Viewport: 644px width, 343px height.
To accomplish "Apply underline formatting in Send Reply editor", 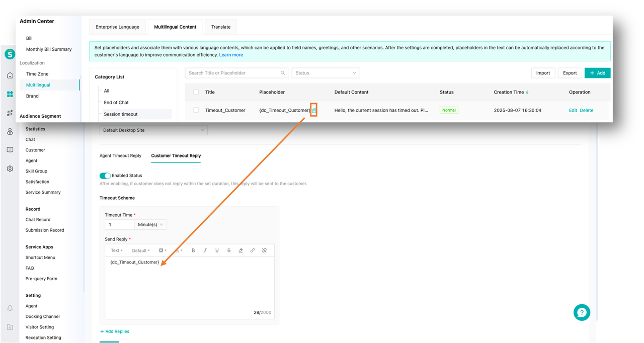I will (217, 250).
